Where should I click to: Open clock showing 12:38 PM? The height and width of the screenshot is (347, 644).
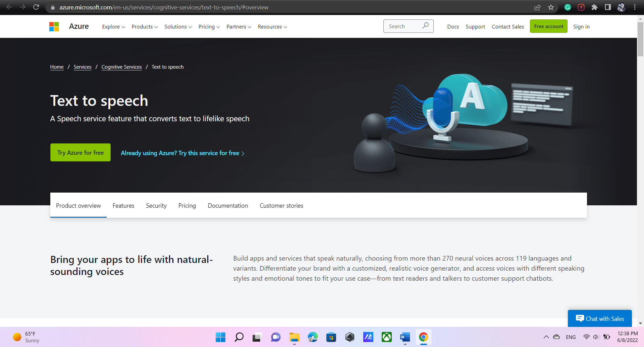[628, 337]
